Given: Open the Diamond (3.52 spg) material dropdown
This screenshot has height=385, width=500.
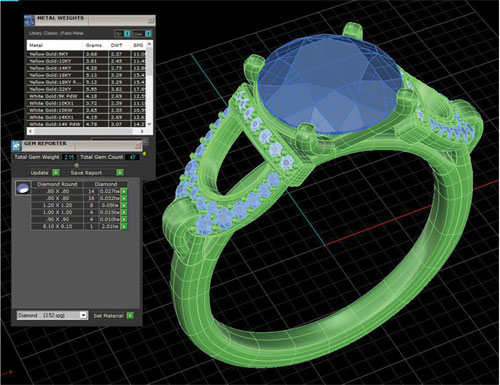Looking at the screenshot, I should (52, 315).
